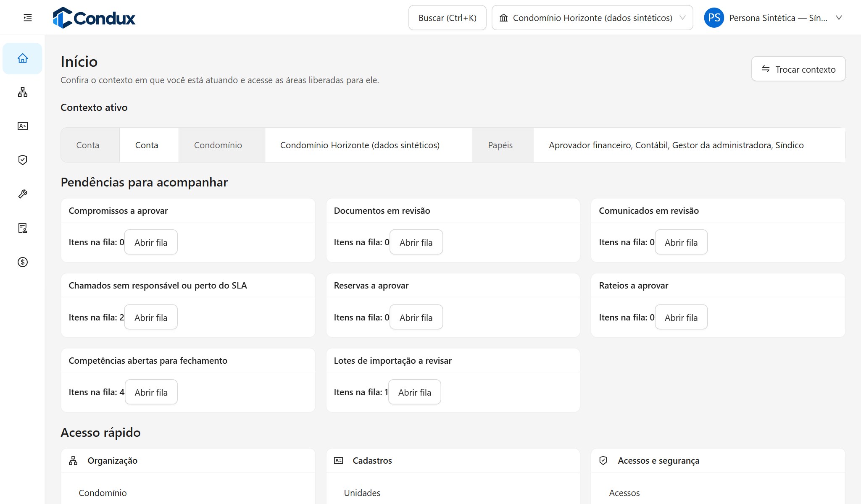861x504 pixels.
Task: Open the security shield sidebar icon
Action: pyautogui.click(x=23, y=160)
